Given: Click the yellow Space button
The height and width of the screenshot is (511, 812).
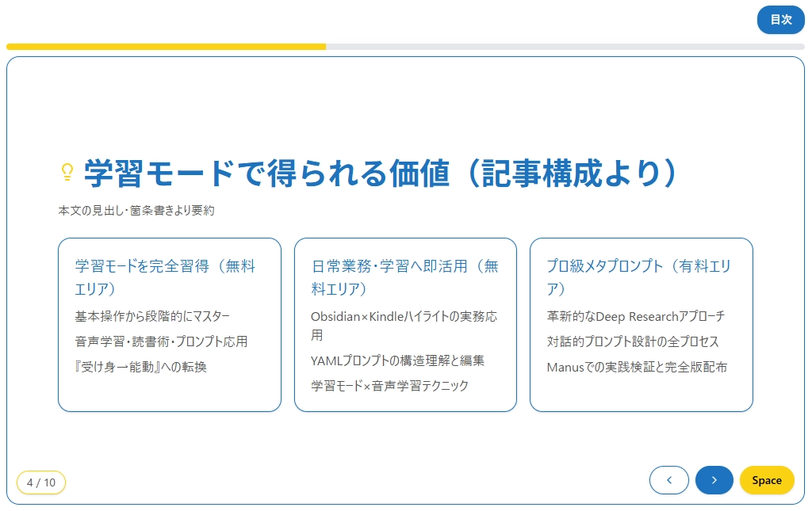Looking at the screenshot, I should (767, 480).
